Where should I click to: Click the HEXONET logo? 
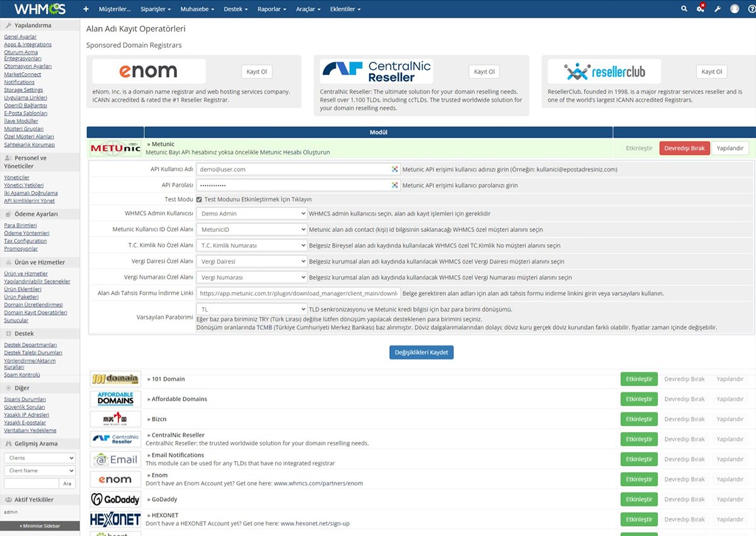click(x=115, y=520)
